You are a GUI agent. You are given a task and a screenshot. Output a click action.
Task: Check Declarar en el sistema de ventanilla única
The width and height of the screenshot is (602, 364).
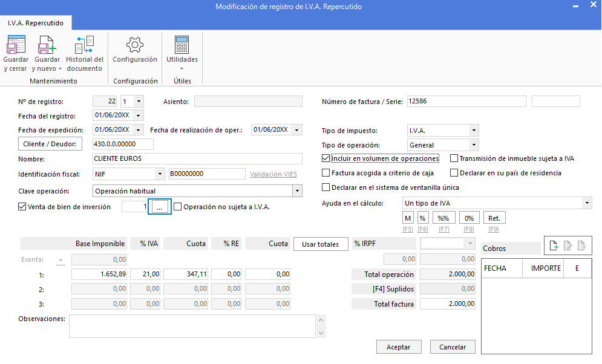click(326, 187)
